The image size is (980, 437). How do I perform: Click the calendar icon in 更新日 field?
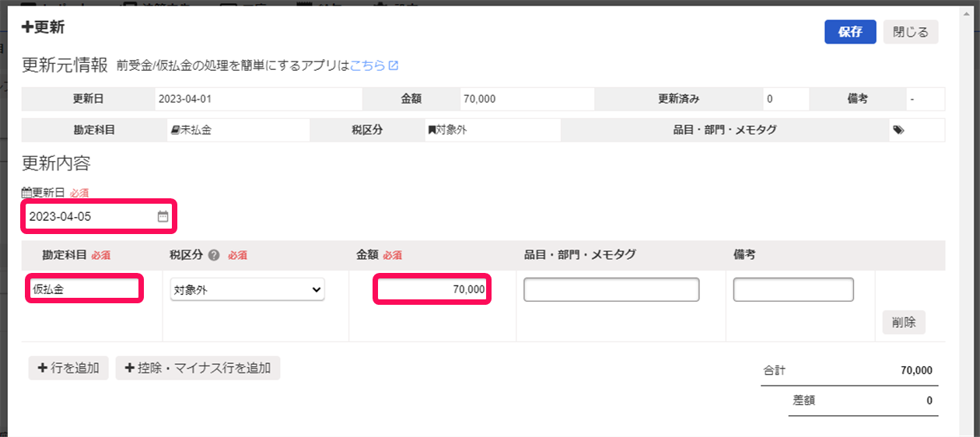pyautogui.click(x=163, y=217)
